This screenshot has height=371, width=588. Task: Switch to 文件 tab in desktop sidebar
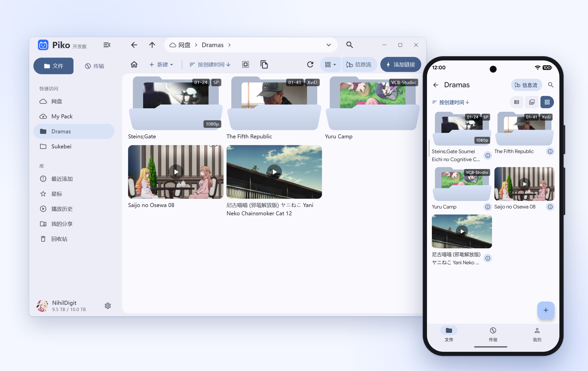click(x=54, y=66)
